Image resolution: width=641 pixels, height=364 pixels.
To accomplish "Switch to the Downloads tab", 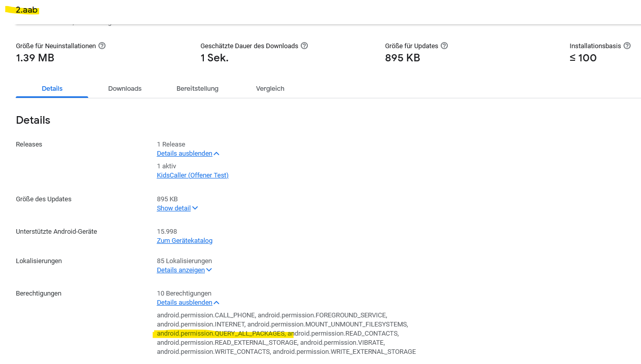I will pos(125,89).
